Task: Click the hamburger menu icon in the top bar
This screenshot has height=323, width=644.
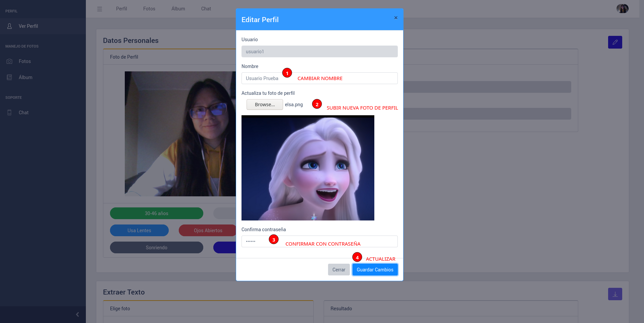Action: [100, 9]
